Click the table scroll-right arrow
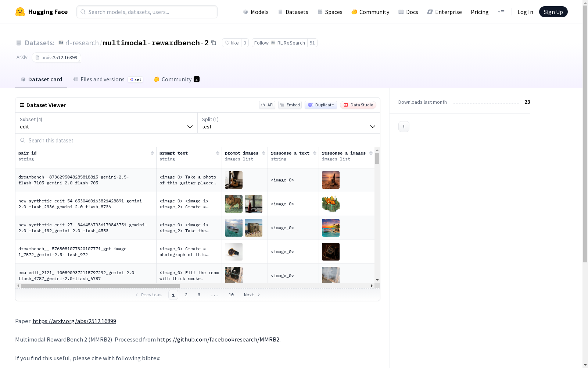Viewport: 588px width, 368px height. click(372, 286)
